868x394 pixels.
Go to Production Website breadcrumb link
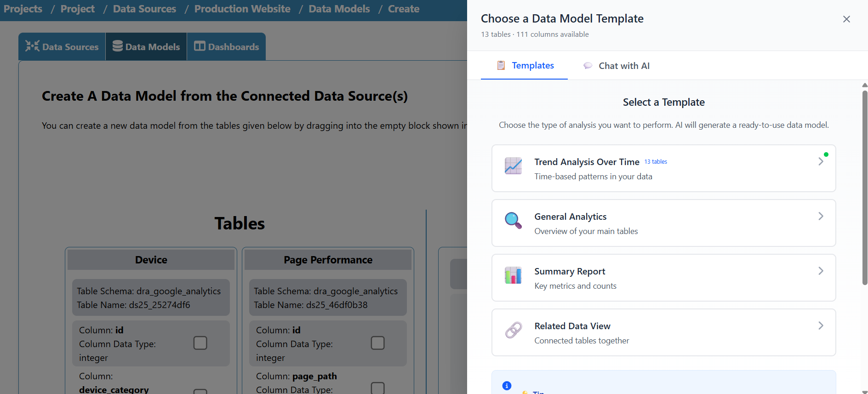(242, 9)
